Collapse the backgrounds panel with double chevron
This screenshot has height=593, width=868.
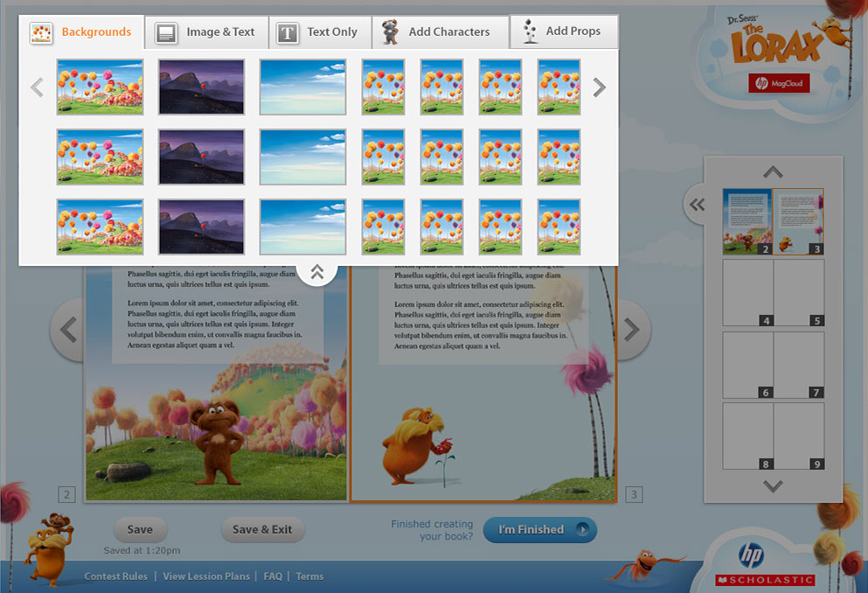point(317,272)
